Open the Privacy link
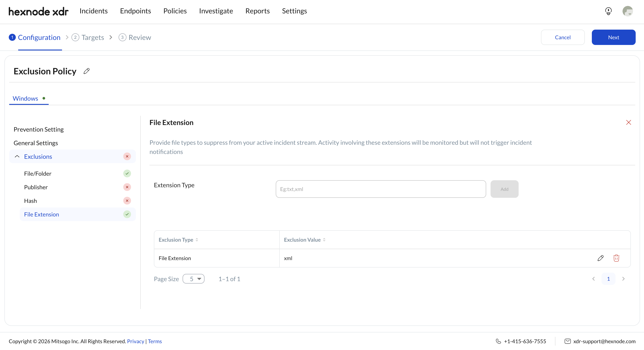The height and width of the screenshot is (350, 644). click(135, 341)
